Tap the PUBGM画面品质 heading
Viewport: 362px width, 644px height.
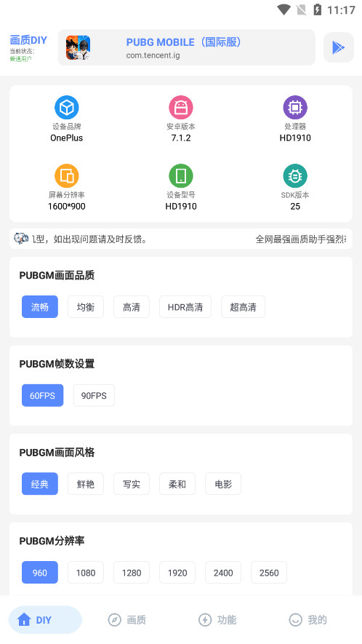click(x=57, y=275)
